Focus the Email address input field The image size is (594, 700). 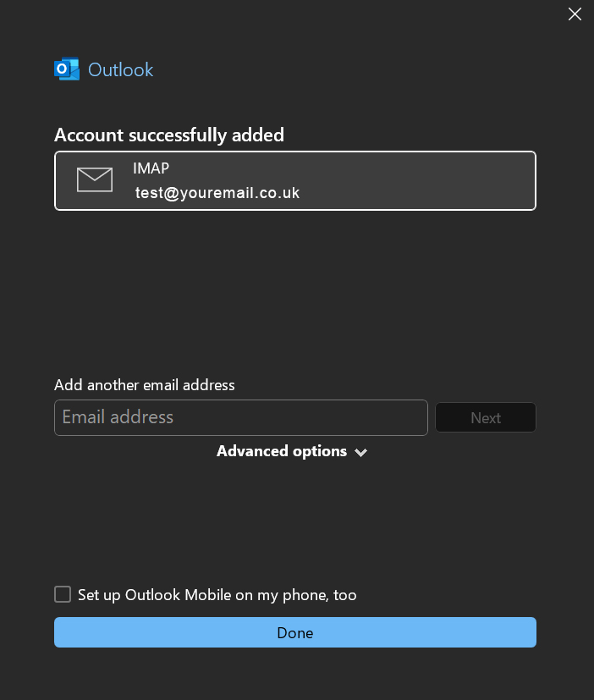[x=241, y=418]
